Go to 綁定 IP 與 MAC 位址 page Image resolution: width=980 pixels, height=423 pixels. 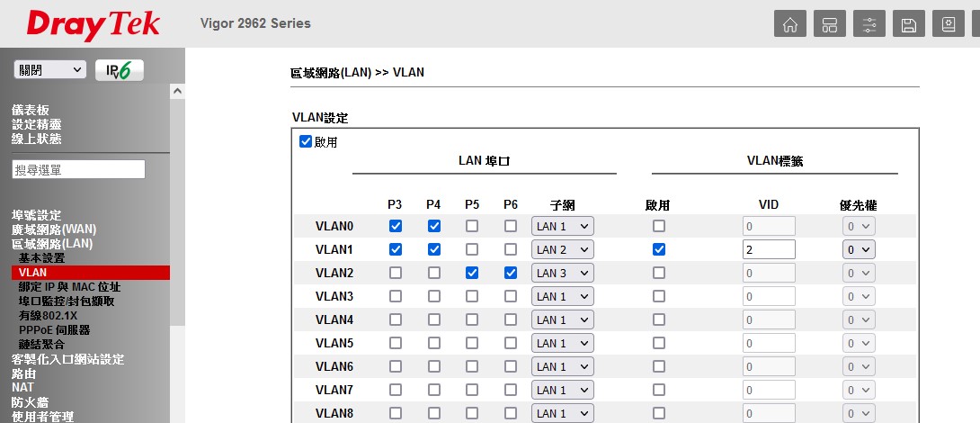[x=69, y=287]
